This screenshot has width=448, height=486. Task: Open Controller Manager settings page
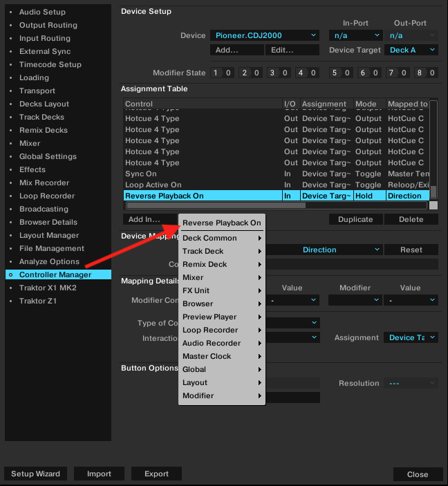(x=55, y=274)
